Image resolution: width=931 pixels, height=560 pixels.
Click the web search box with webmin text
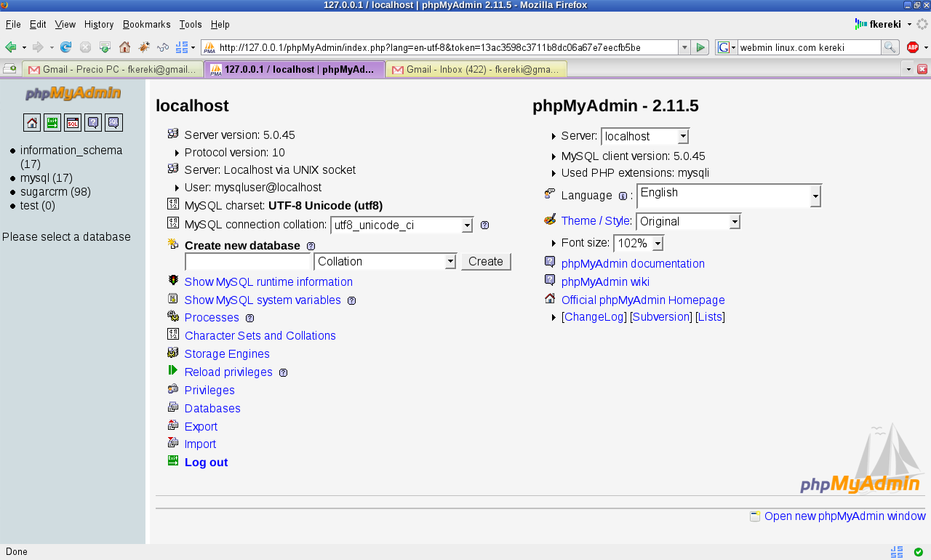click(810, 47)
